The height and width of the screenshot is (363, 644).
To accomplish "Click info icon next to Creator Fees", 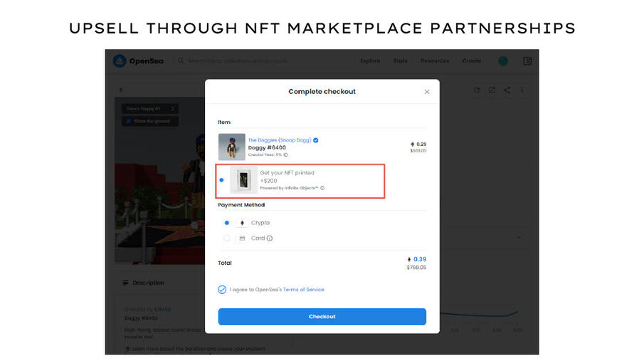I will pyautogui.click(x=286, y=154).
